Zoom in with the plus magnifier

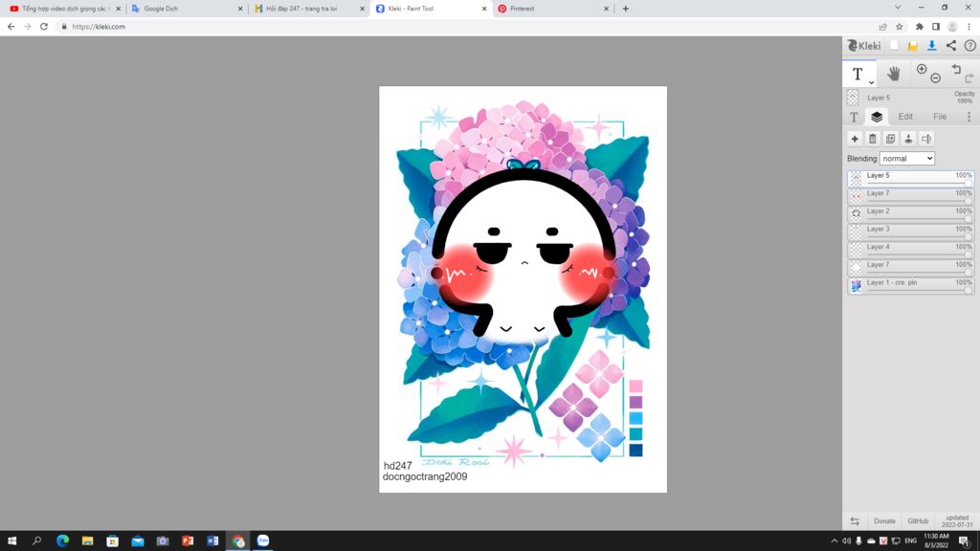coord(922,69)
